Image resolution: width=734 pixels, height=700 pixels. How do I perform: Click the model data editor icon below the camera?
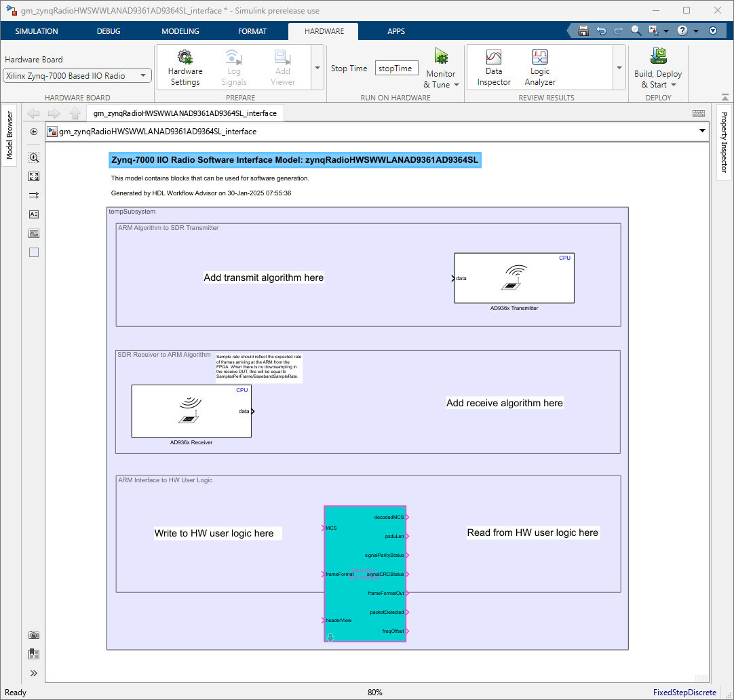[34, 654]
